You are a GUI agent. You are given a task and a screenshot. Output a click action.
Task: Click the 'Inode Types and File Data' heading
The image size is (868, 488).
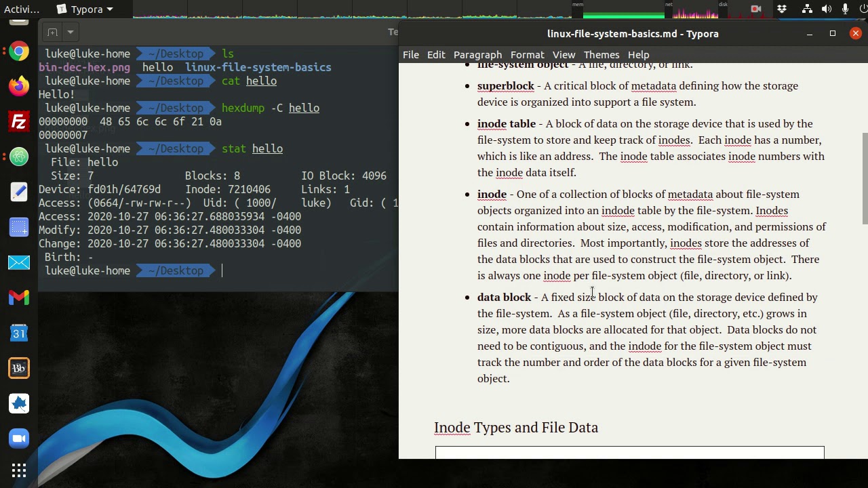(515, 427)
